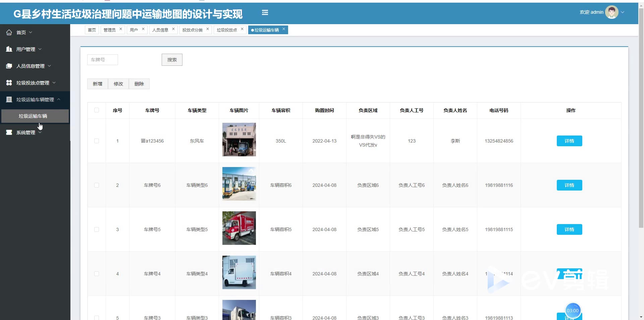Click the 系统管理 sidebar icon

point(9,132)
